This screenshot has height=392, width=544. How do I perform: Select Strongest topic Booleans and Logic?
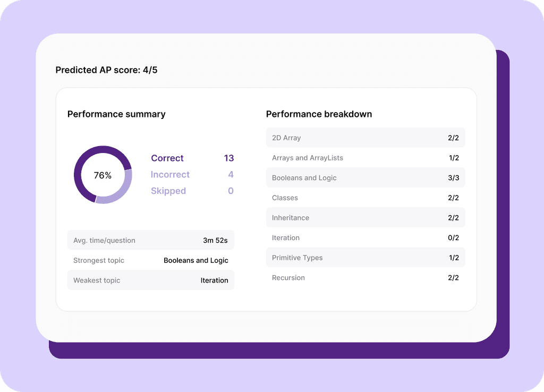pos(196,260)
